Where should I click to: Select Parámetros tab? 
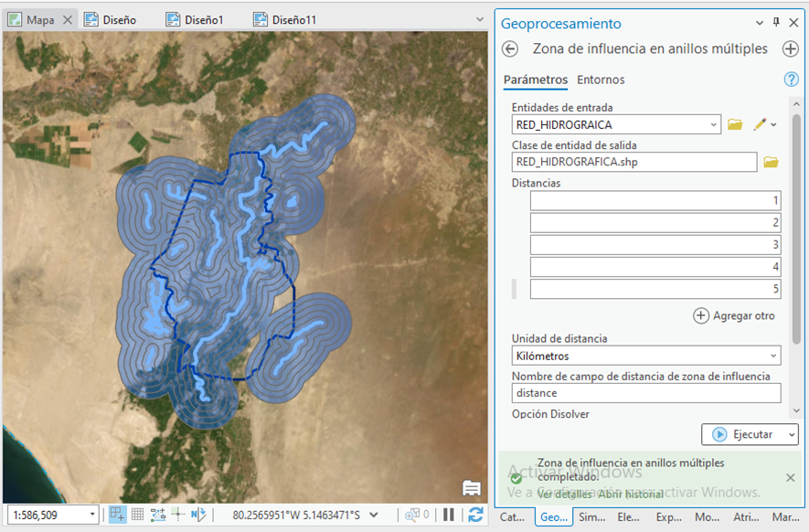[x=536, y=80]
